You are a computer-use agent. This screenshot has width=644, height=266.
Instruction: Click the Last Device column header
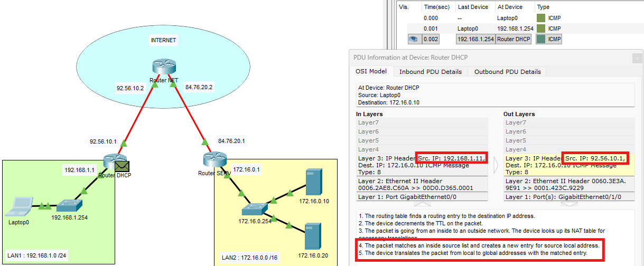pos(474,7)
